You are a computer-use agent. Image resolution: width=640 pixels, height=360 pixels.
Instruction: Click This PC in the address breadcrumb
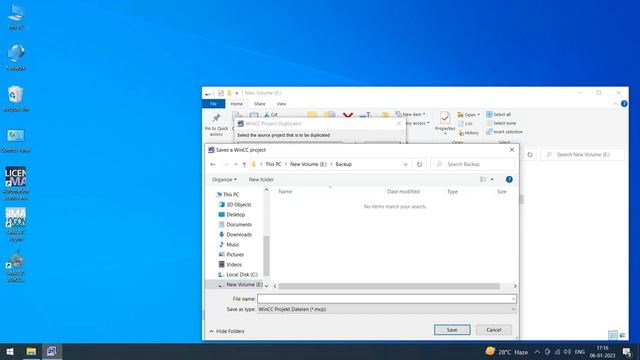pos(273,164)
